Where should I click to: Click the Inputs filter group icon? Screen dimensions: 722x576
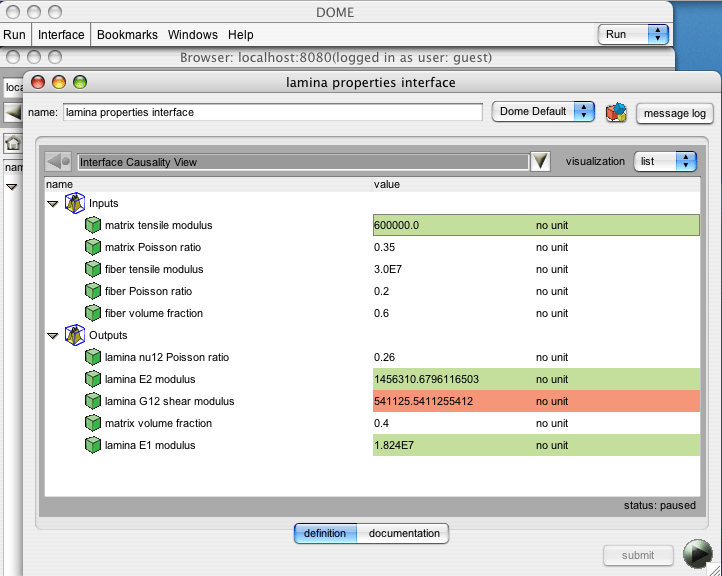(x=75, y=203)
